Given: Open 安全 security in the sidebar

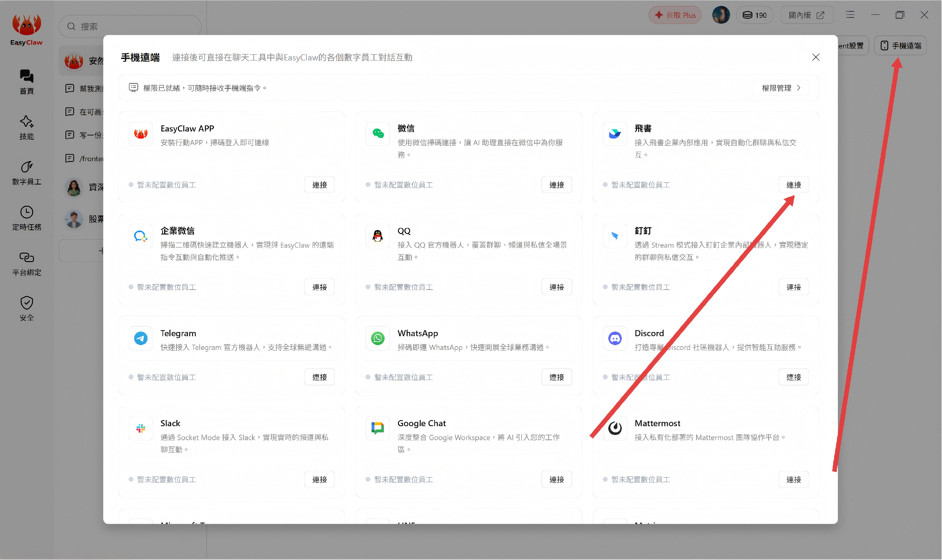Looking at the screenshot, I should (x=26, y=309).
